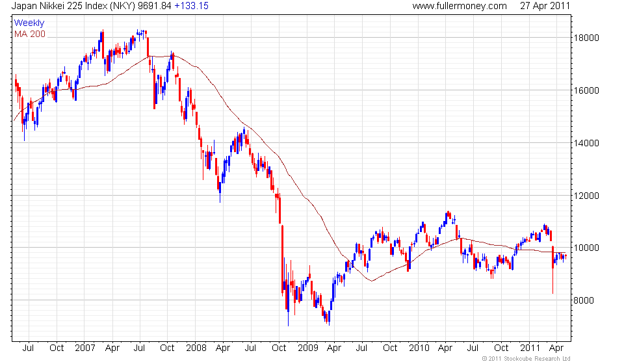The image size is (624, 364).
Task: Click the 2008 year label on time axis
Action: [196, 348]
